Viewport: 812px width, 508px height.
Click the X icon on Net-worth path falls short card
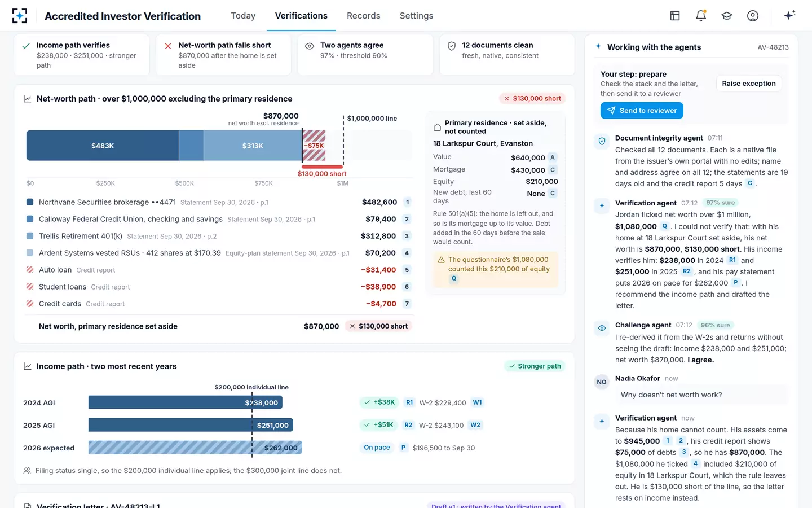[x=168, y=46]
